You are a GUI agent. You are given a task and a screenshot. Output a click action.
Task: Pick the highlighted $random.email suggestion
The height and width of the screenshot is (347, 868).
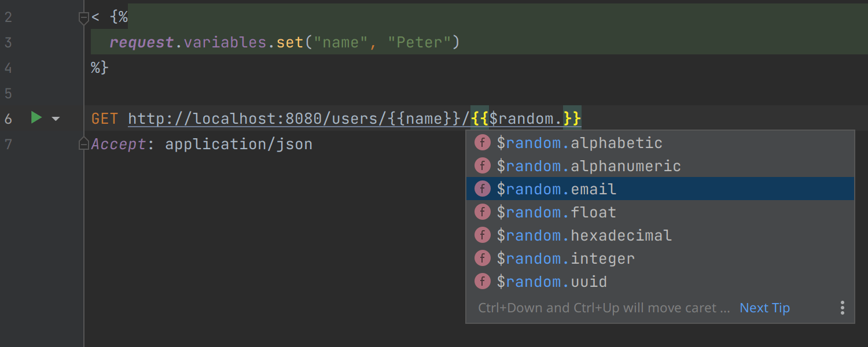556,189
